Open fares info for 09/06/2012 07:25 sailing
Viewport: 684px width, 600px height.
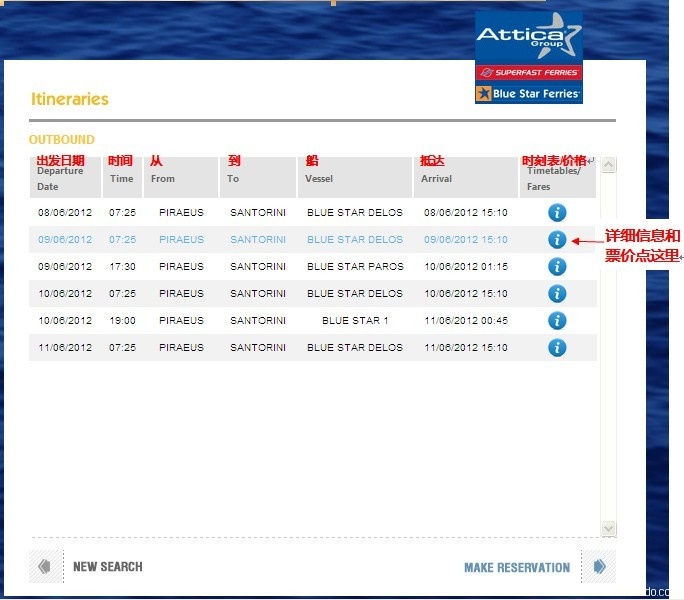(557, 240)
